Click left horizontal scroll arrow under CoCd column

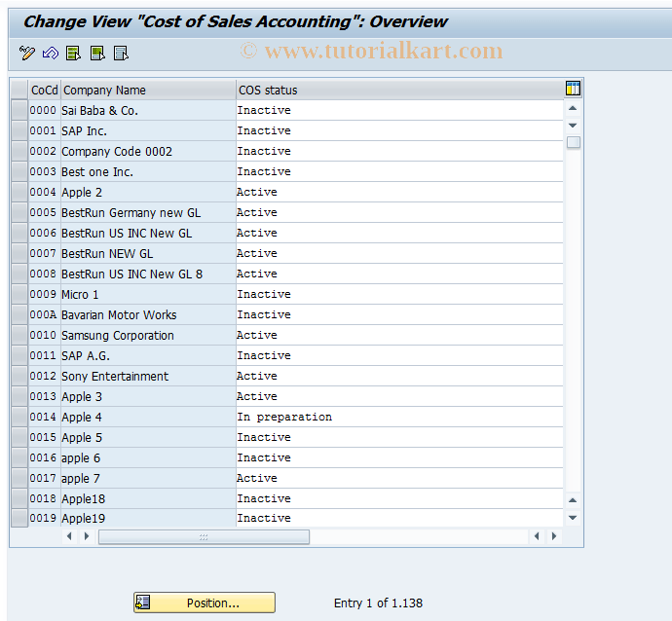69,536
